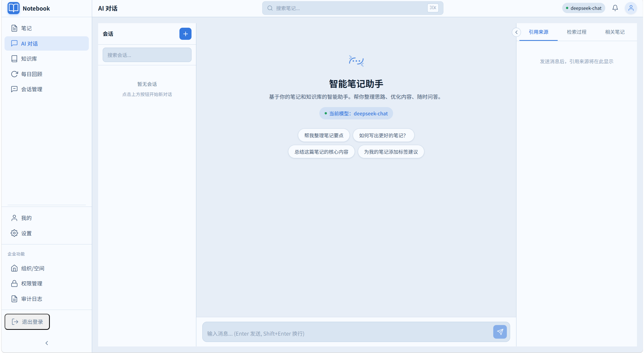Open 设置 settings gear

[x=47, y=233]
